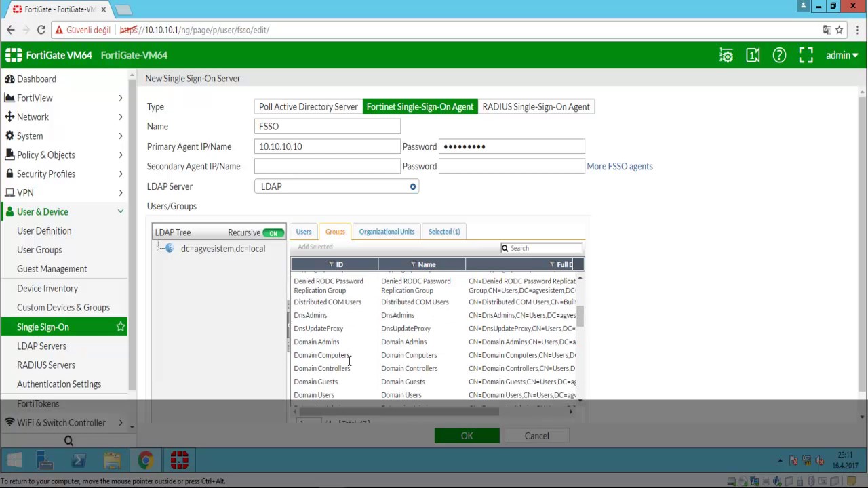Click the Add Selected button
This screenshot has height=488, width=868.
(315, 247)
